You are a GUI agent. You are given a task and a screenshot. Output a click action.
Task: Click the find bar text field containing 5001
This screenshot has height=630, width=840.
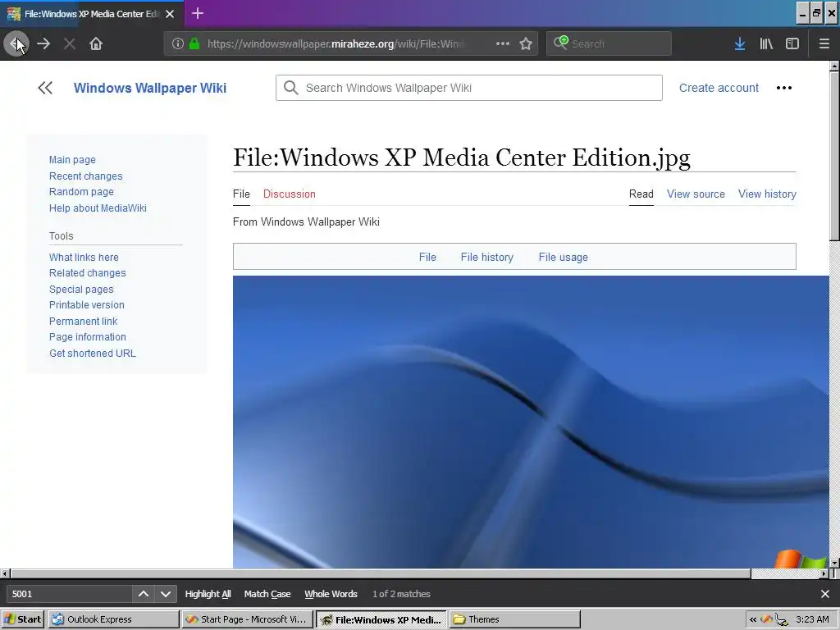point(69,594)
